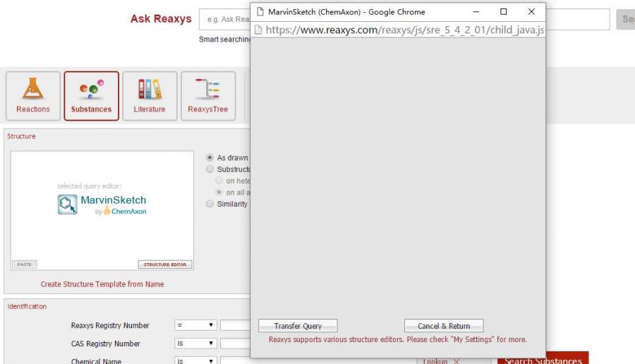Click the Cancel & Return button

444,326
